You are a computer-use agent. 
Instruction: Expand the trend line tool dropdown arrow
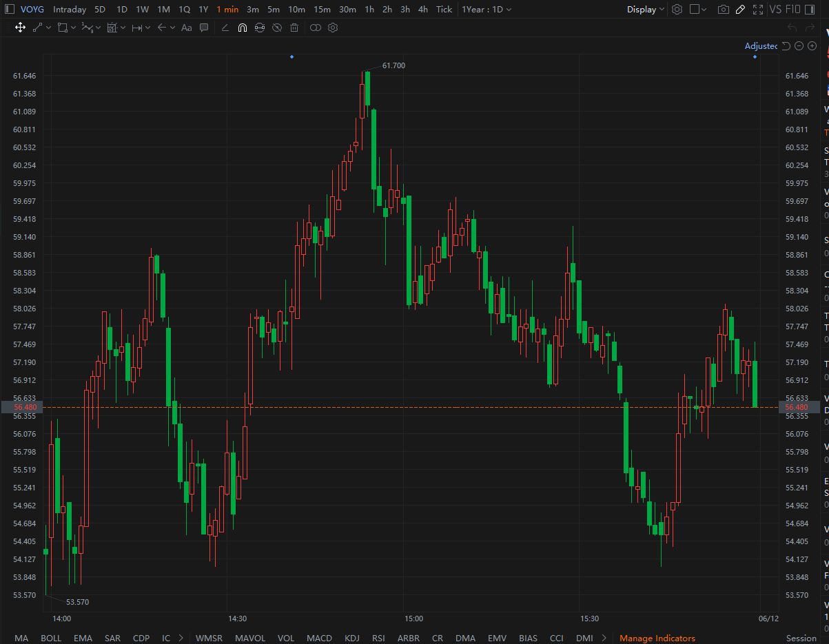(x=48, y=28)
